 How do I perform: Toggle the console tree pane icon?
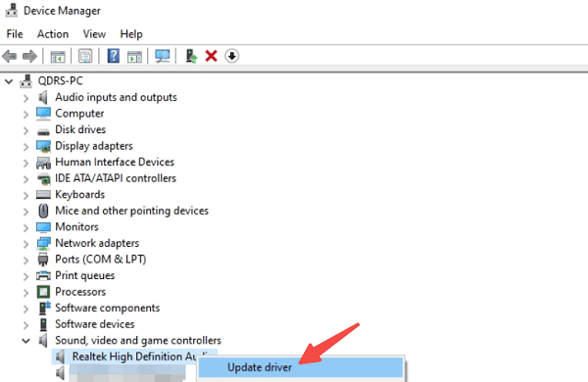point(58,57)
